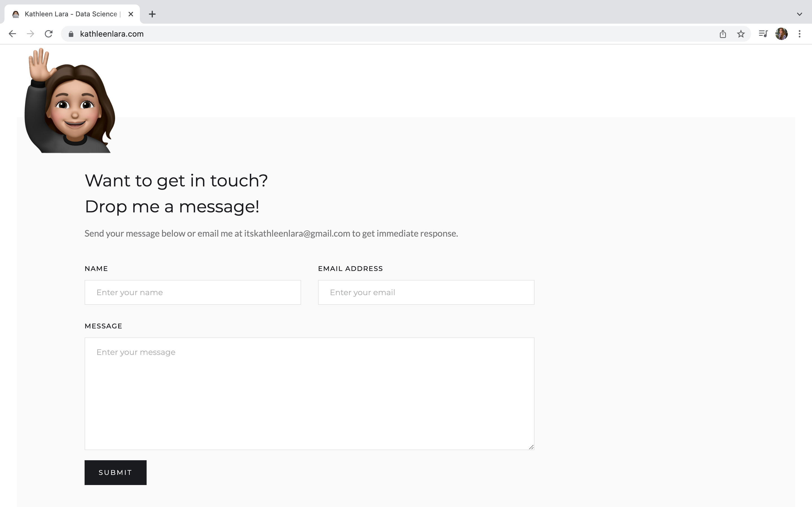
Task: Open a new browser tab
Action: click(152, 14)
